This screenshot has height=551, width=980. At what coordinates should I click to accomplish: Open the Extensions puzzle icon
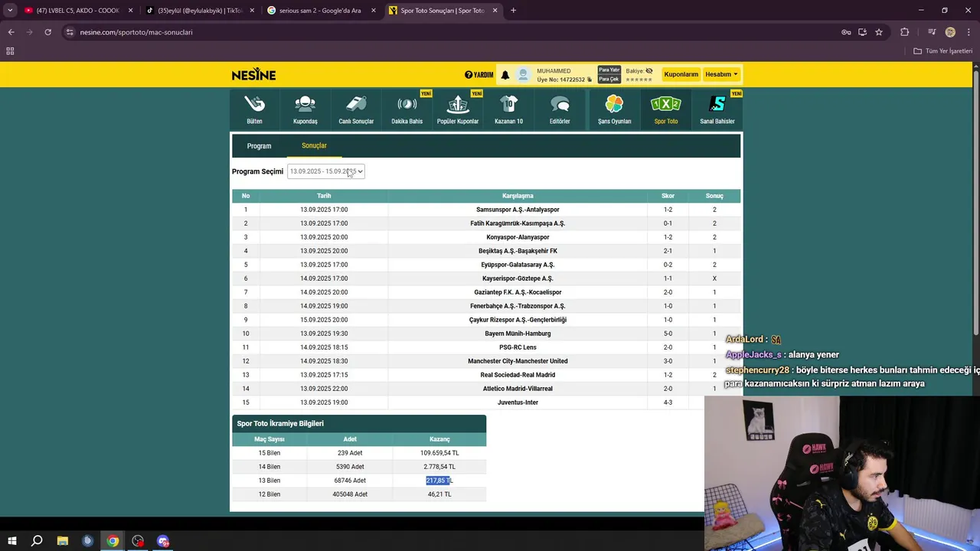click(905, 32)
